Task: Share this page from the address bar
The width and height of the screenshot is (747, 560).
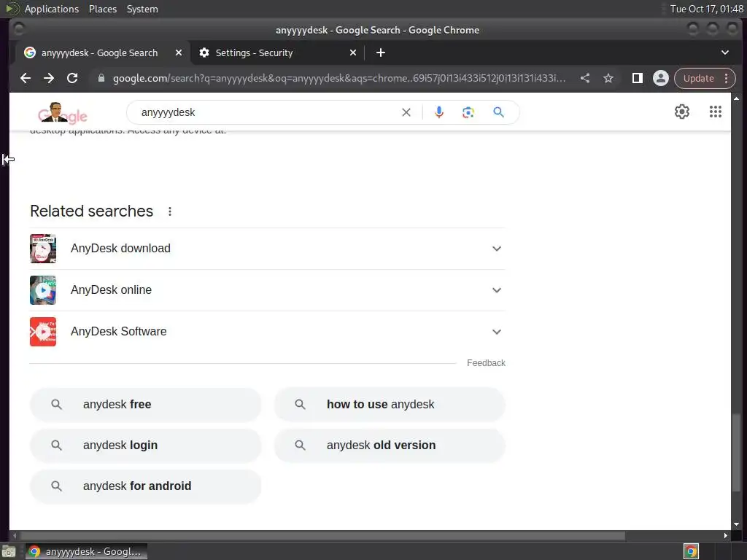Action: pos(585,78)
